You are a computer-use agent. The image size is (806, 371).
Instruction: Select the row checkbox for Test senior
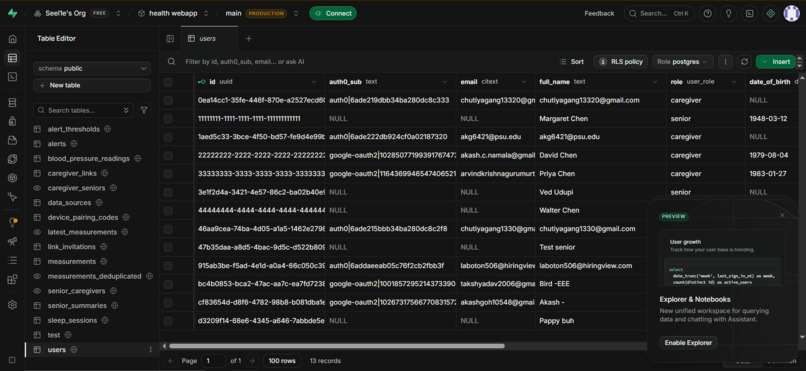(x=168, y=247)
